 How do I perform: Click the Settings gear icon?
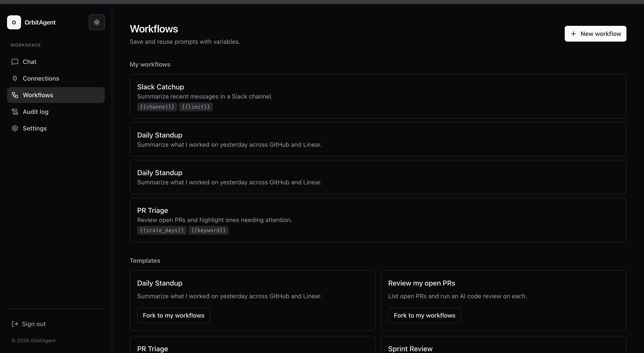pos(15,128)
